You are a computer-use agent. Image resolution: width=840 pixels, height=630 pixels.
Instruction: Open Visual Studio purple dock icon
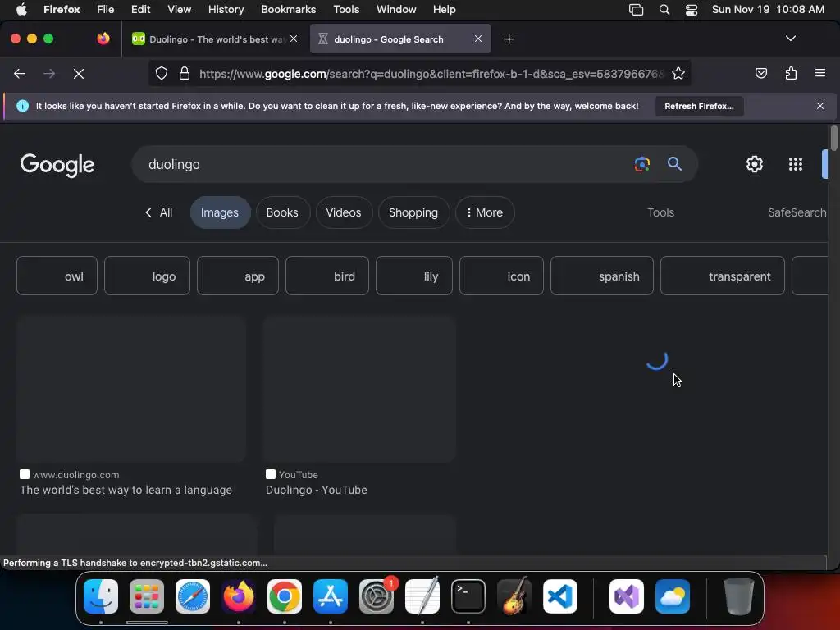coord(626,596)
